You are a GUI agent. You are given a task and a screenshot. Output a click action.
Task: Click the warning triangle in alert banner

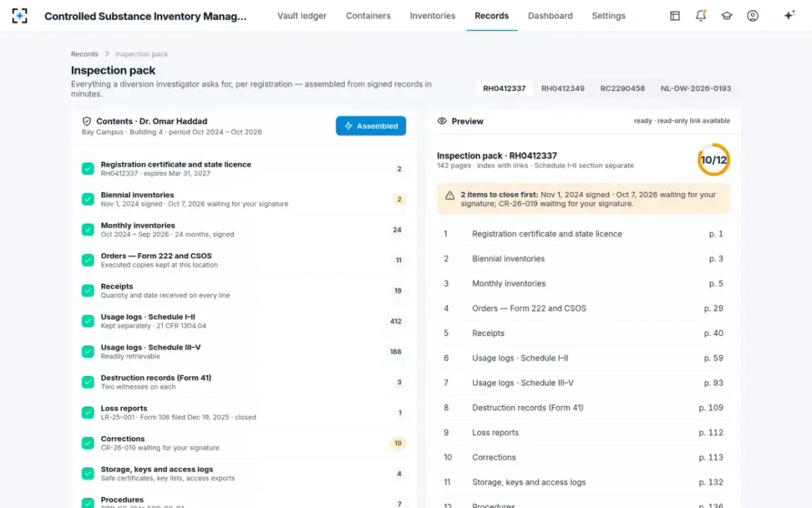point(450,195)
